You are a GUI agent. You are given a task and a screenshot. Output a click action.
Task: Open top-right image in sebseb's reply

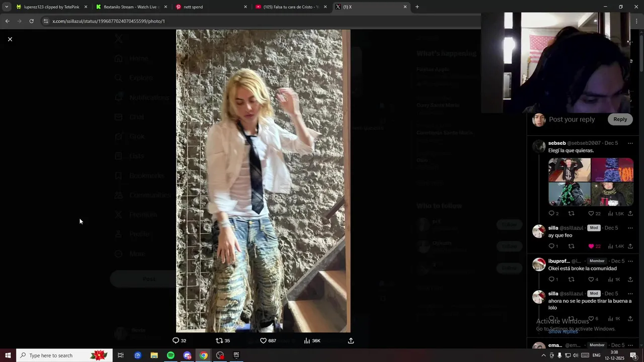point(612,170)
